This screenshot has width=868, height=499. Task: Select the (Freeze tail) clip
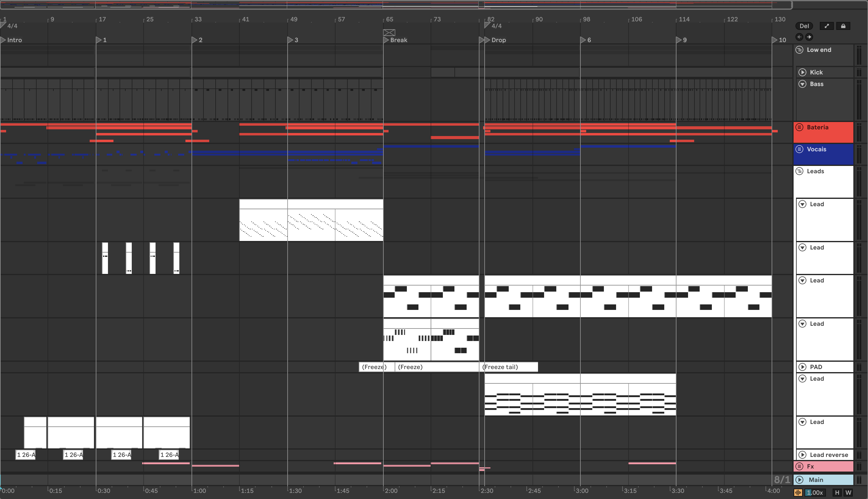tap(508, 367)
